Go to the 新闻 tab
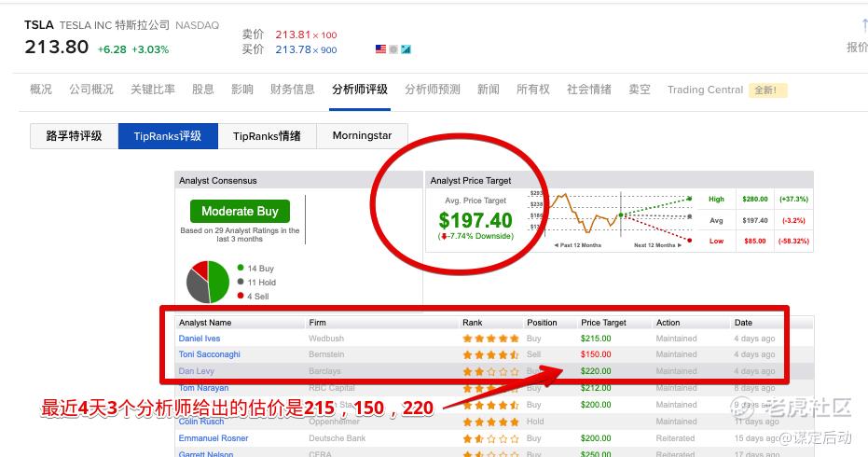This screenshot has height=457, width=868. 489,90
